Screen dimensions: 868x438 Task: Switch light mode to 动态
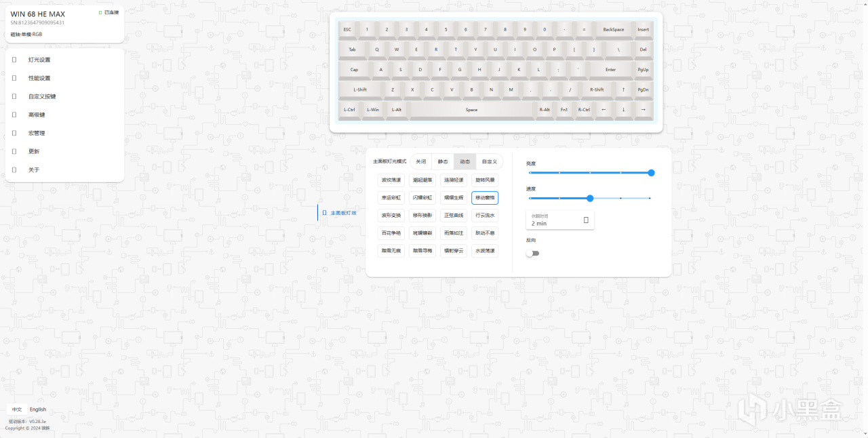pos(465,161)
